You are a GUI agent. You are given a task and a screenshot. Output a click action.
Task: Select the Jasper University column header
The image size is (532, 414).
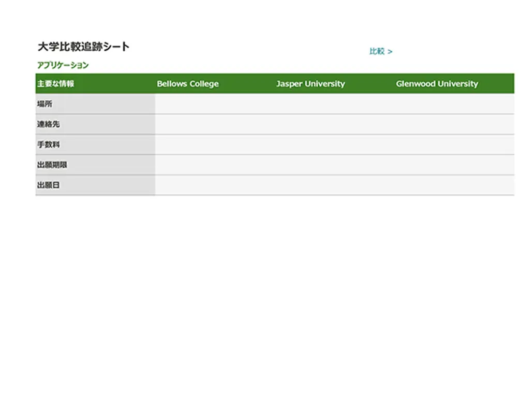click(334, 83)
